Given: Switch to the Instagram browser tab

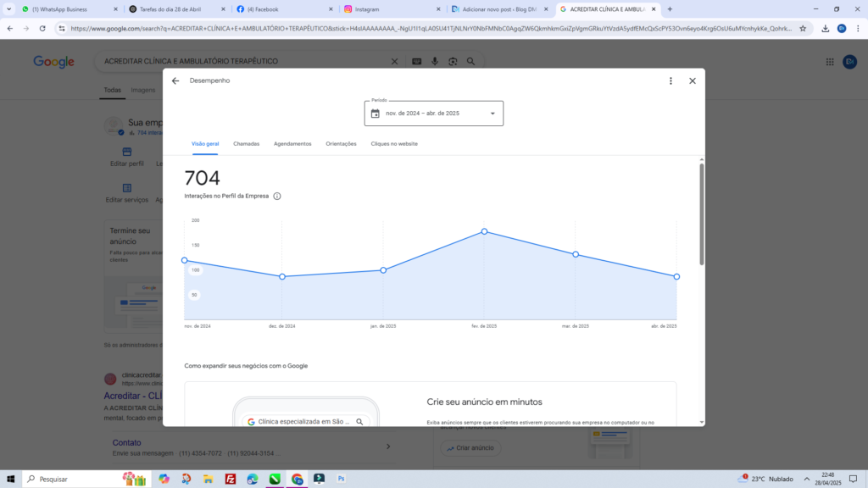Looking at the screenshot, I should [x=392, y=9].
